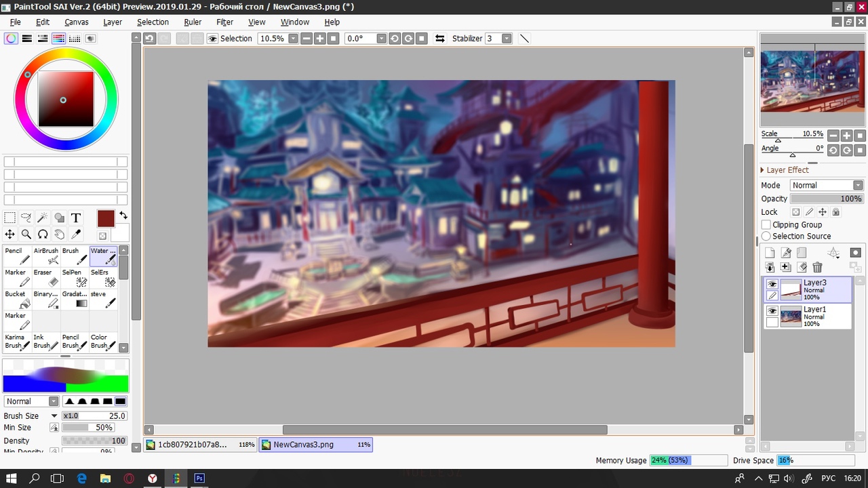Select the Lasso selection tool
This screenshot has width=868, height=488.
click(26, 218)
